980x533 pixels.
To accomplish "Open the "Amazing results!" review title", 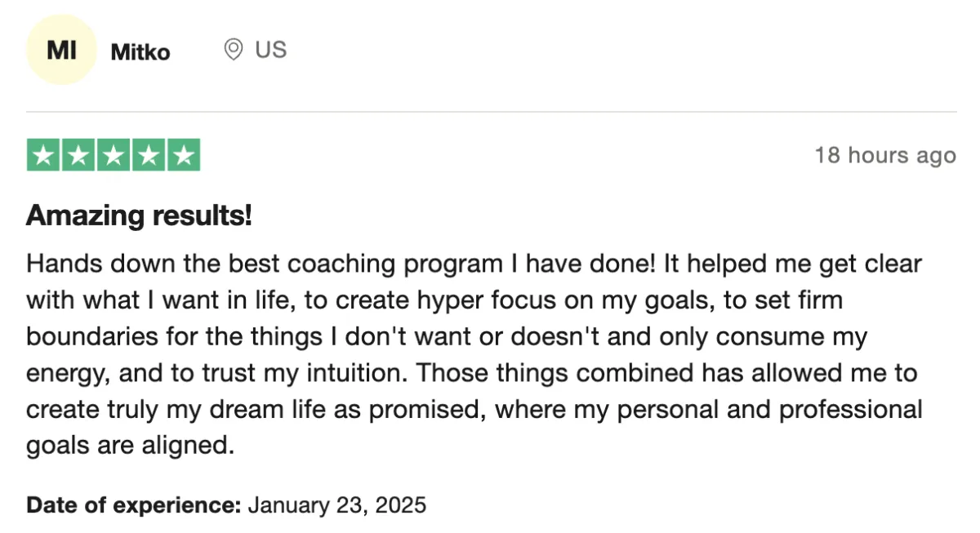I will [x=139, y=216].
